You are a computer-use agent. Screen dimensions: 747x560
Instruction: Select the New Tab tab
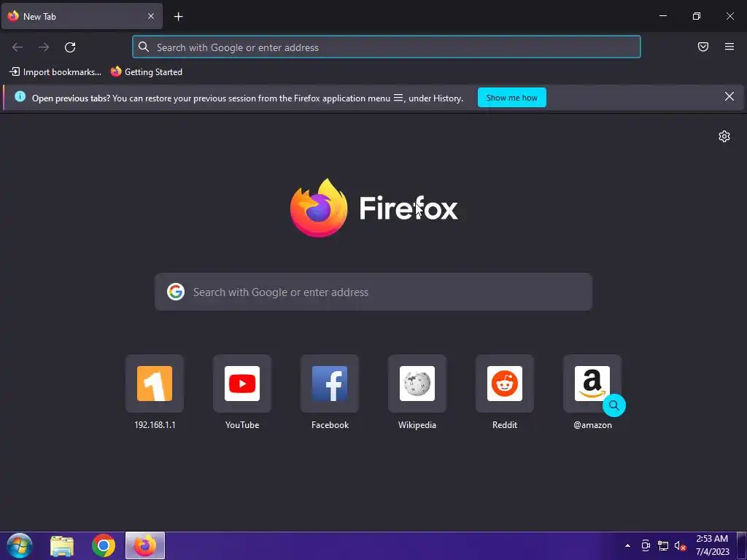click(x=82, y=16)
